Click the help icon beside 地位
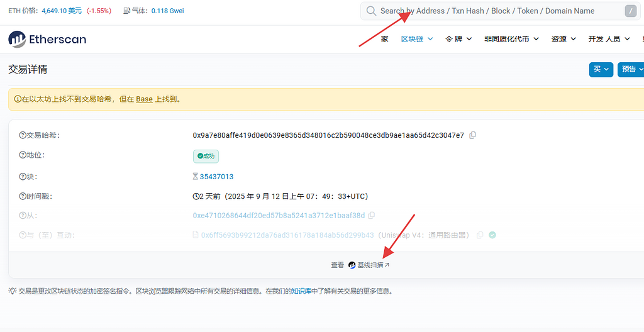 23,155
